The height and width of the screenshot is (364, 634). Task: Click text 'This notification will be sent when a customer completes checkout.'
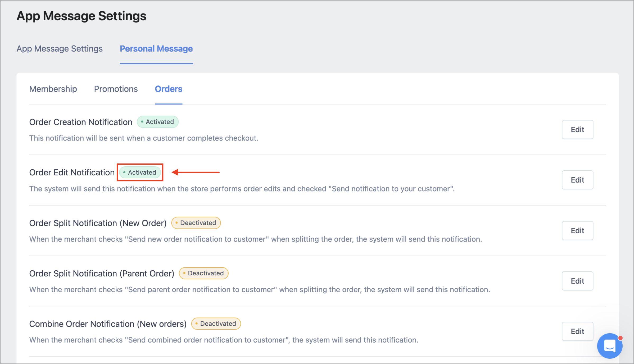point(144,138)
